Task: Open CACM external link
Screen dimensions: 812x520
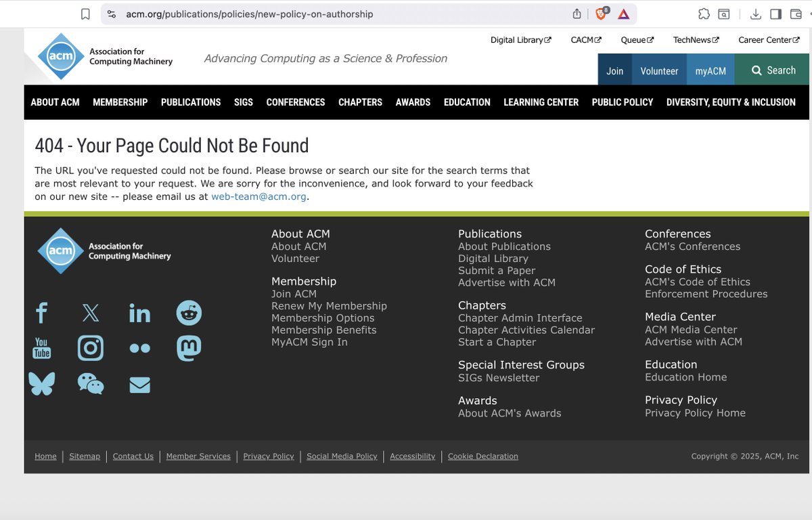Action: click(x=586, y=40)
